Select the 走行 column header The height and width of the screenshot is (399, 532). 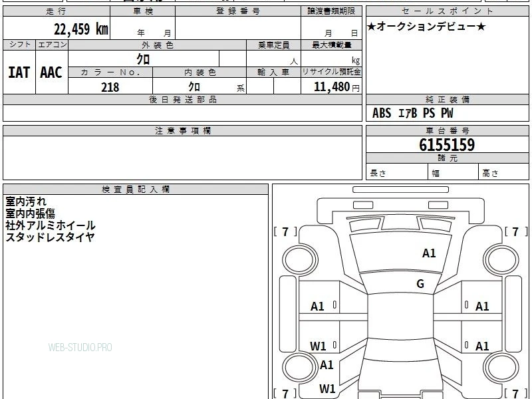[x=57, y=11]
